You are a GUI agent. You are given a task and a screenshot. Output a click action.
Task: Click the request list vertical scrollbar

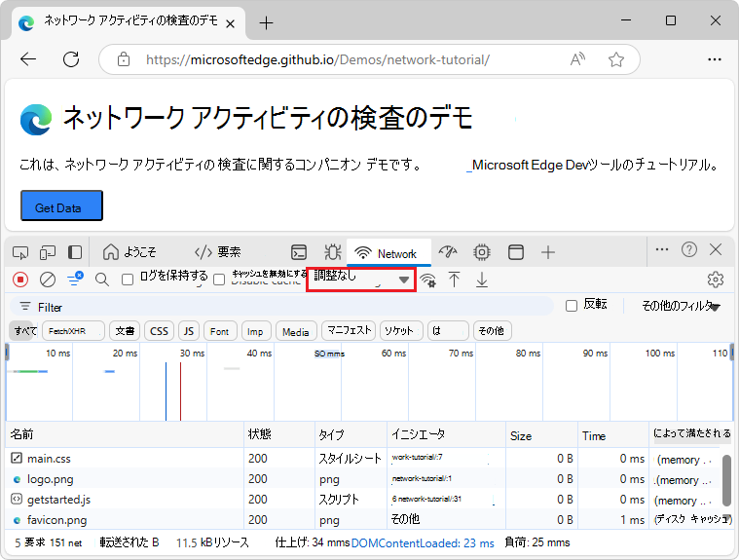coord(726,480)
